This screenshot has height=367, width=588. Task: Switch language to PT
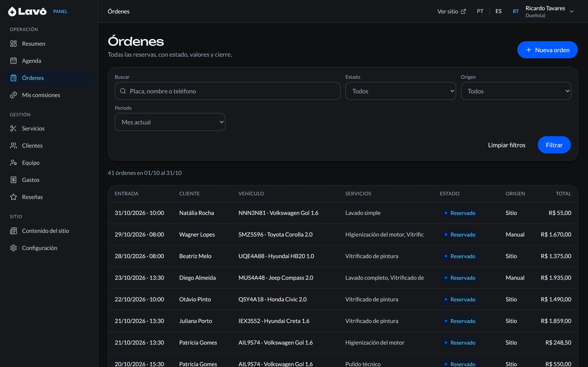point(480,11)
